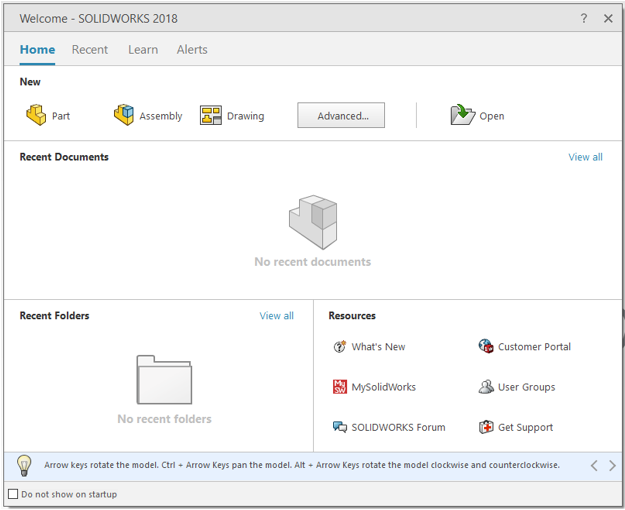Click the Part icon under New

coord(36,115)
